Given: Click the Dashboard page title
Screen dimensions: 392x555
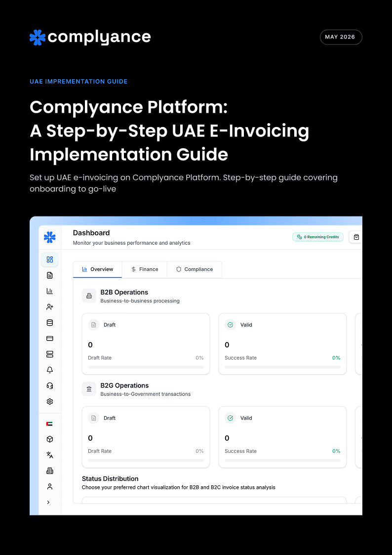Looking at the screenshot, I should click(91, 233).
